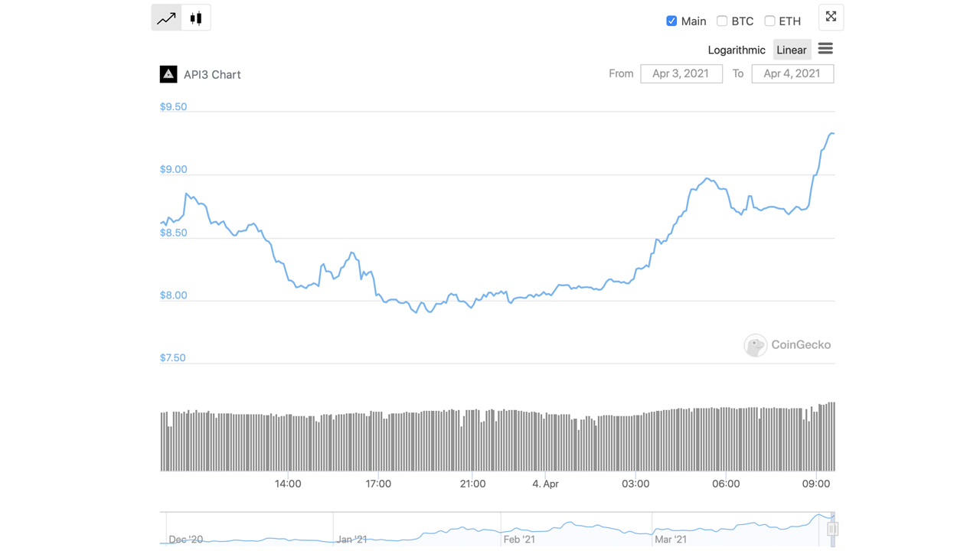Image resolution: width=980 pixels, height=551 pixels.
Task: Click the CoinGecko gecko logo watermark
Action: point(755,345)
